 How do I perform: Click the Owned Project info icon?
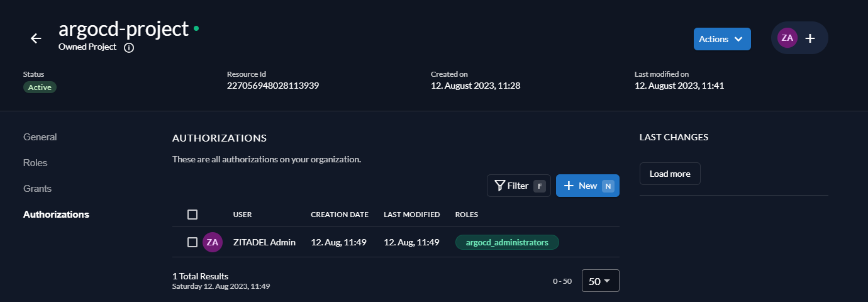[129, 48]
